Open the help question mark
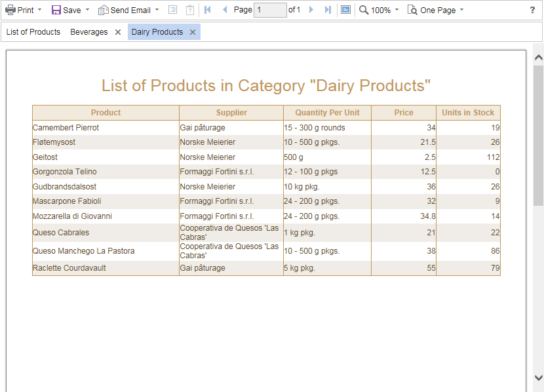This screenshot has height=392, width=544. tap(533, 10)
